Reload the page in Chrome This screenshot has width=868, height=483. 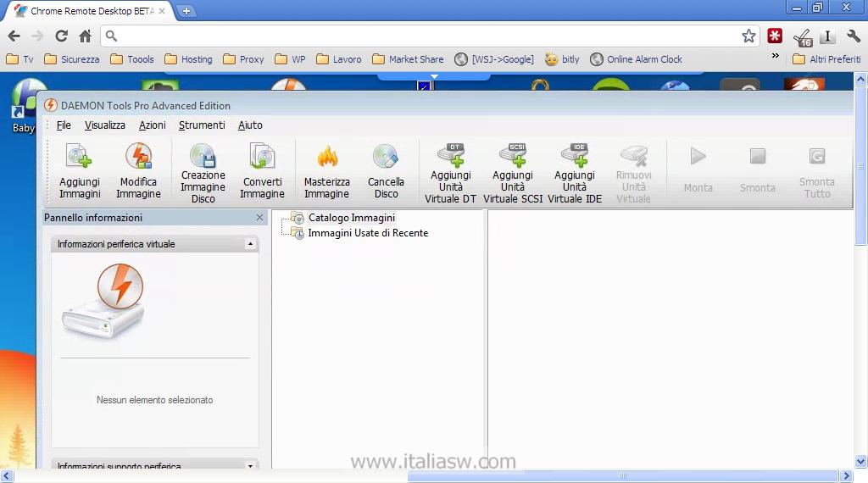(61, 36)
